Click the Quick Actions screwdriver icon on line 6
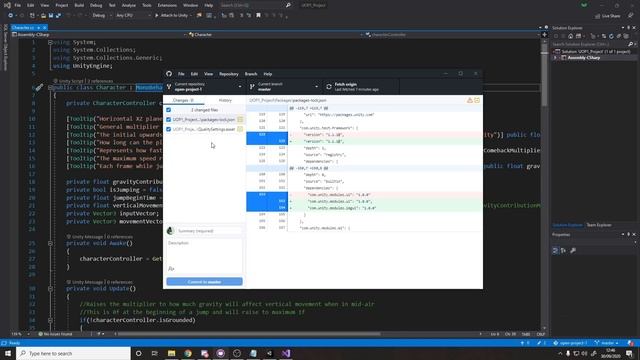Viewport: 640px width, 360px height. tap(39, 87)
